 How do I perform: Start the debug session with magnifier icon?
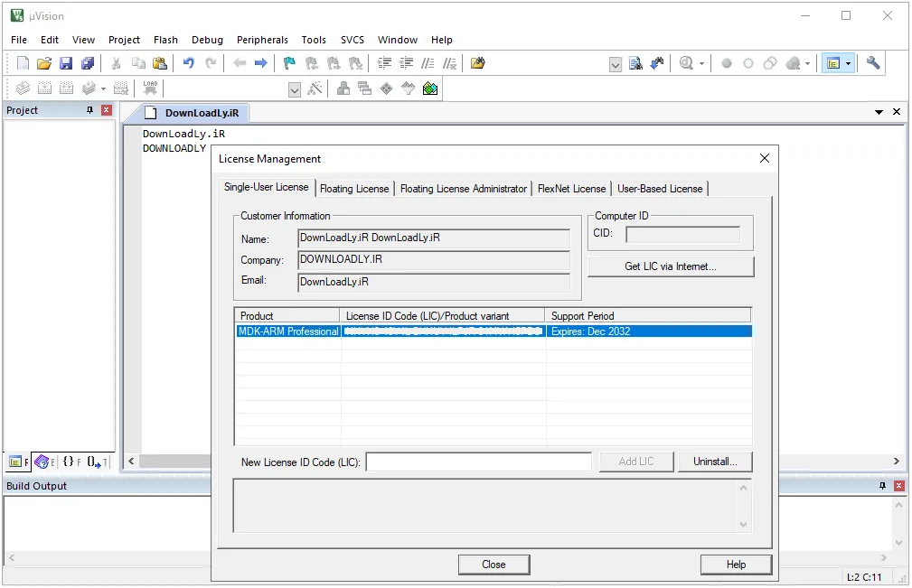[686, 63]
